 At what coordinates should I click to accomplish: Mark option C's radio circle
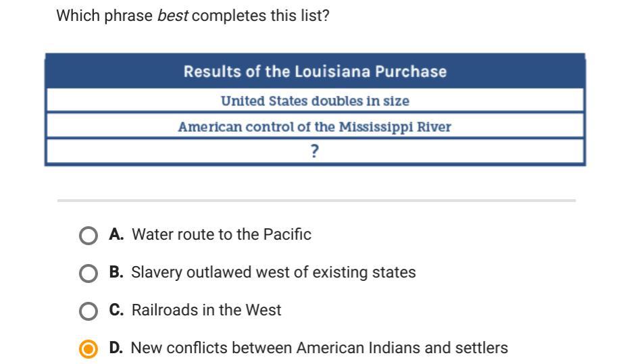pos(89,311)
